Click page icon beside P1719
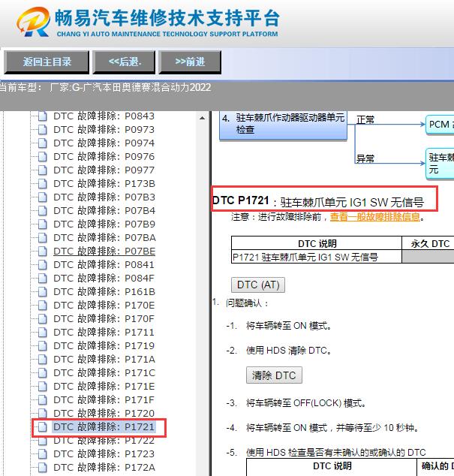This screenshot has width=454, height=476. [43, 346]
